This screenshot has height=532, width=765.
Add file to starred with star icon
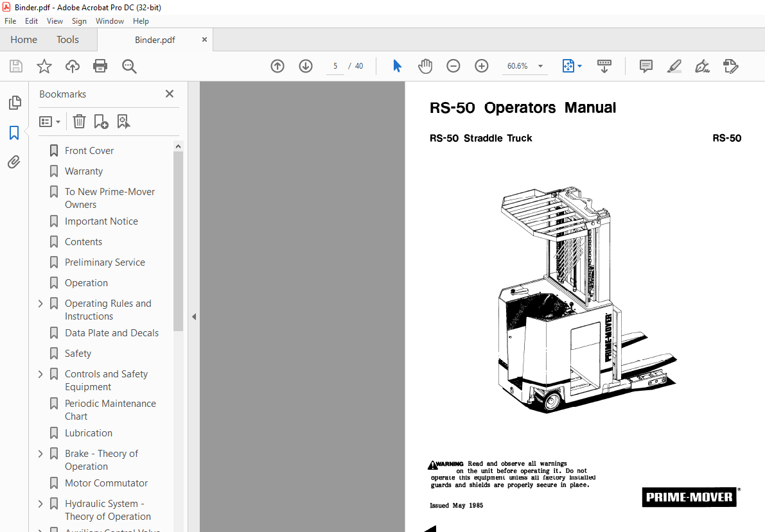click(44, 66)
